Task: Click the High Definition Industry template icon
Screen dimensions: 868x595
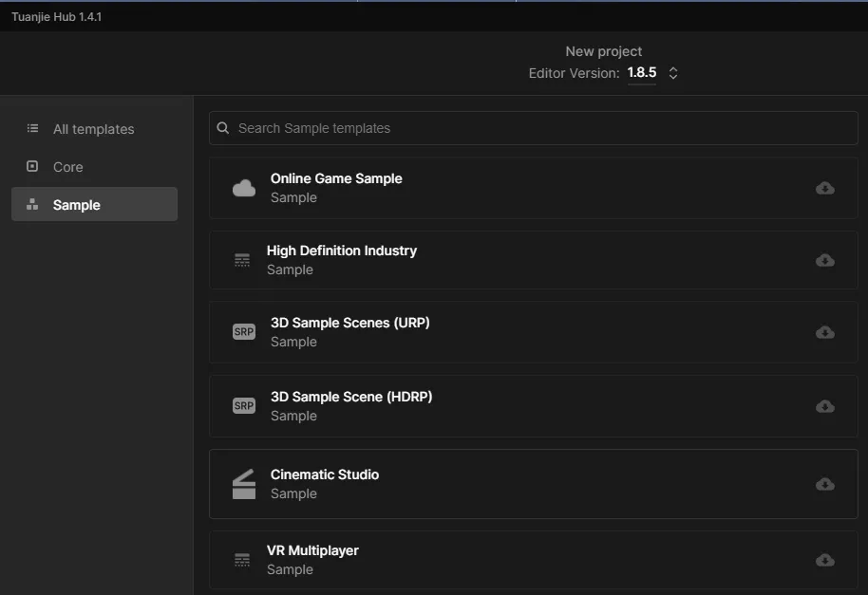Action: point(242,260)
